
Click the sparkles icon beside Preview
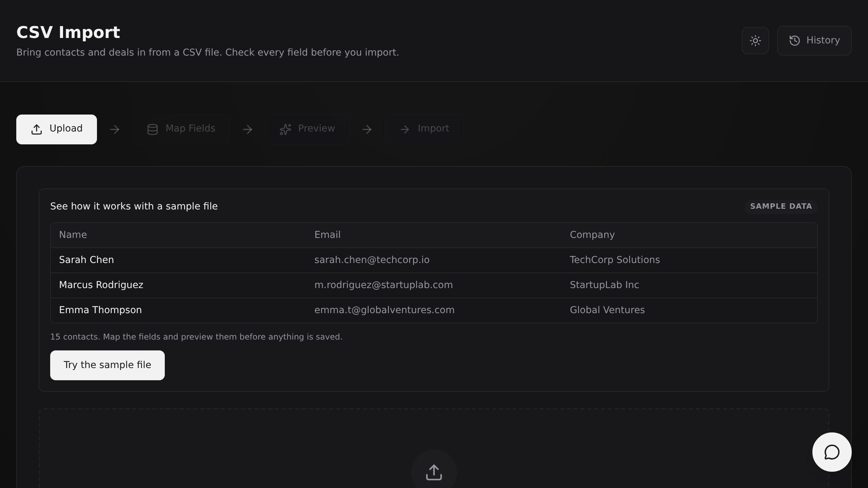point(285,129)
